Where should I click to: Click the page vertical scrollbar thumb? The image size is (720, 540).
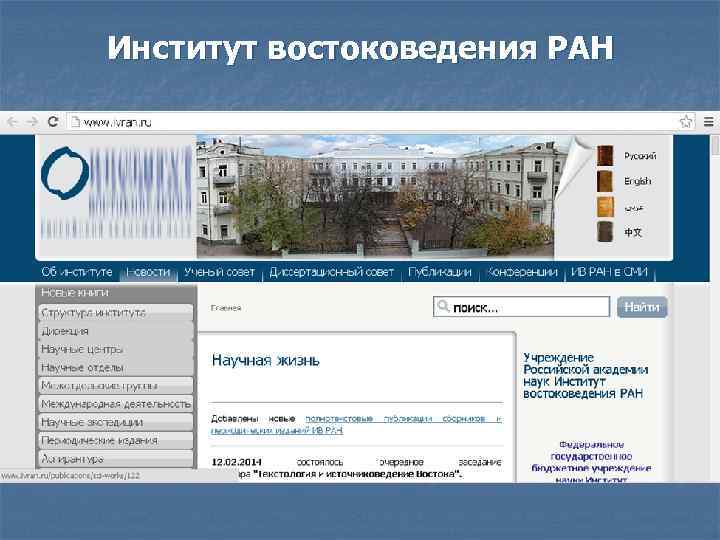[x=715, y=146]
